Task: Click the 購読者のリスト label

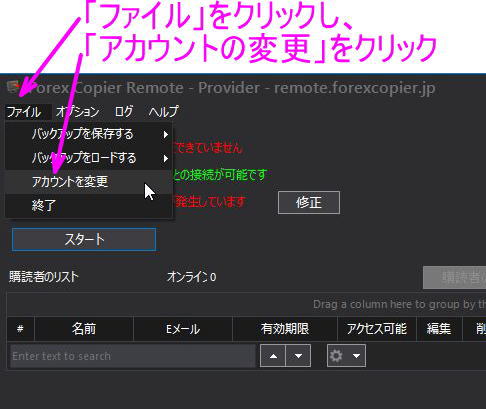Action: [x=44, y=277]
